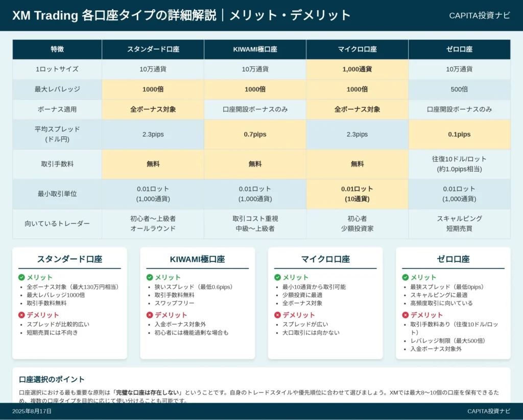Click the CAPITA投資ナビ text in the footer
523x420 pixels.
(x=488, y=411)
